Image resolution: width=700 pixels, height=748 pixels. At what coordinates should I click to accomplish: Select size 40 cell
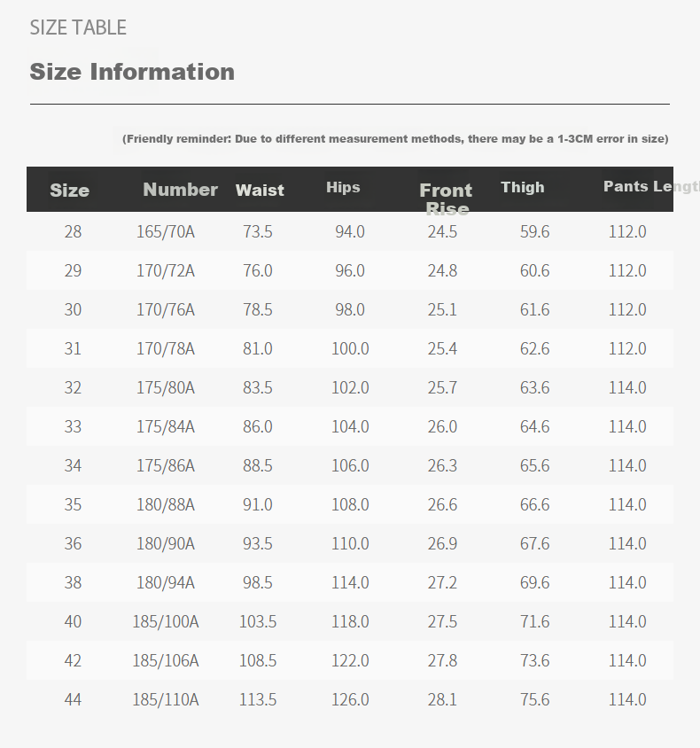click(x=73, y=622)
